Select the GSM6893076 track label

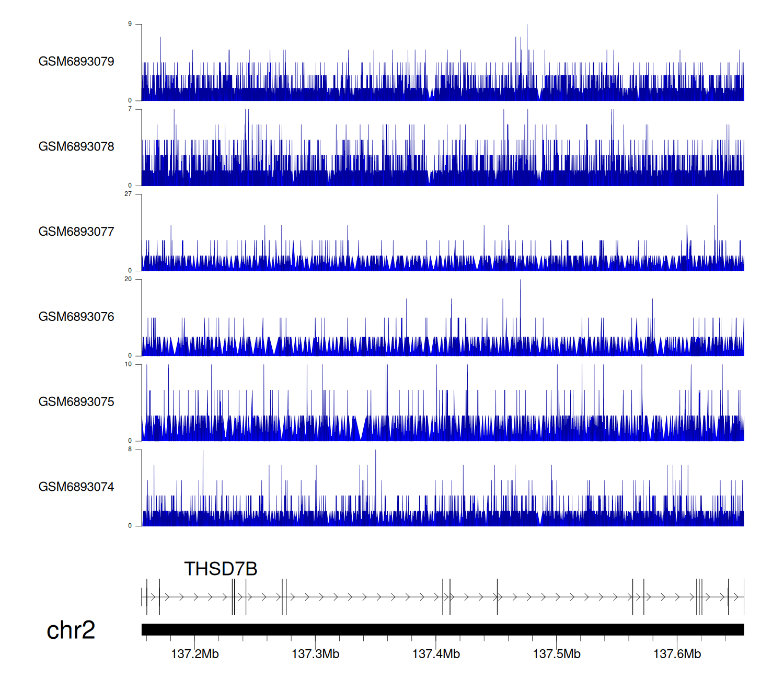pyautogui.click(x=76, y=317)
